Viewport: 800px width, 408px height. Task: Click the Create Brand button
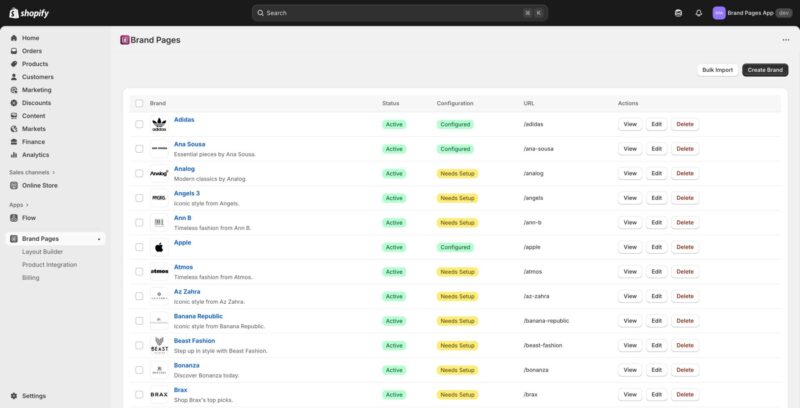point(765,70)
